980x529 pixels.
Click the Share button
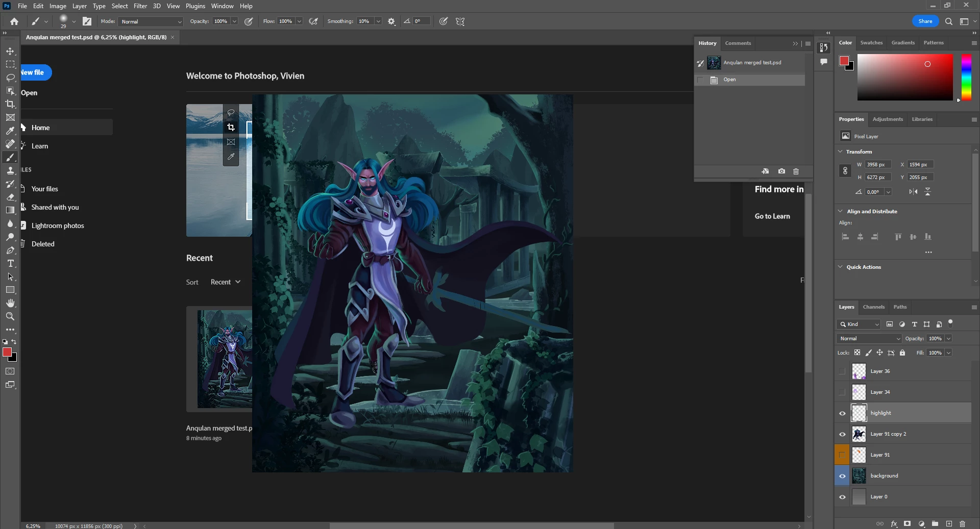(925, 21)
